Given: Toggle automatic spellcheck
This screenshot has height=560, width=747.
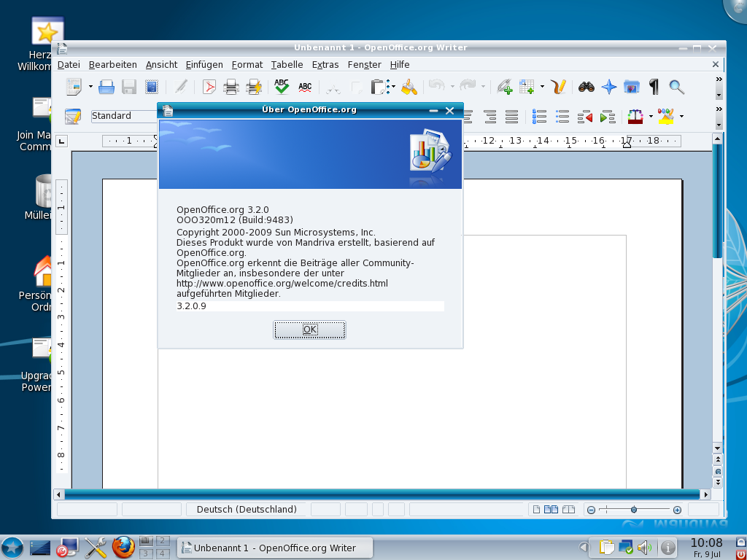Looking at the screenshot, I should click(305, 87).
